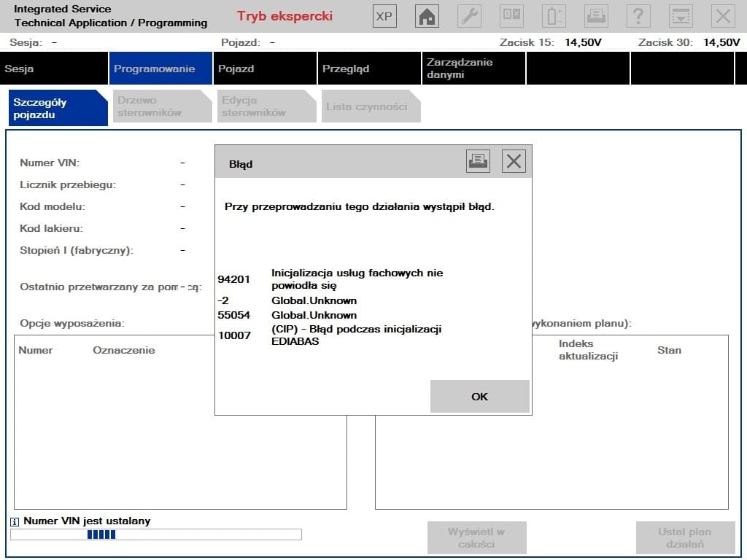Click the Numer VIN: label

click(50, 163)
